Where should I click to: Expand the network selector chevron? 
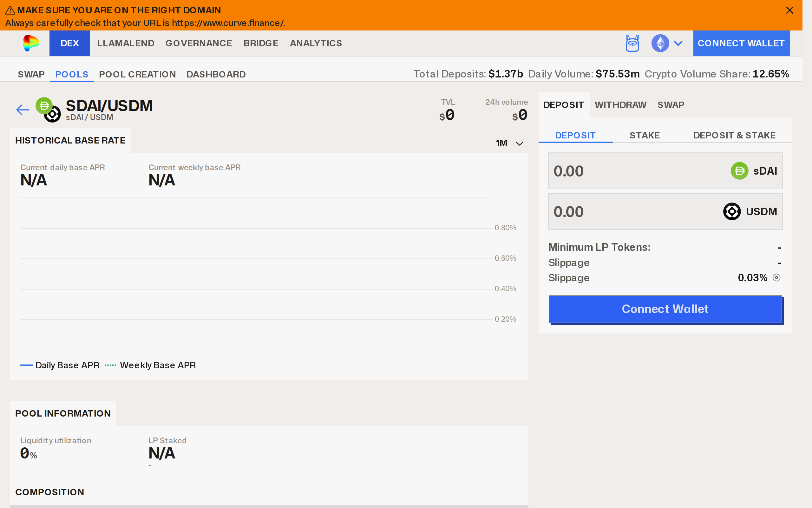click(678, 43)
